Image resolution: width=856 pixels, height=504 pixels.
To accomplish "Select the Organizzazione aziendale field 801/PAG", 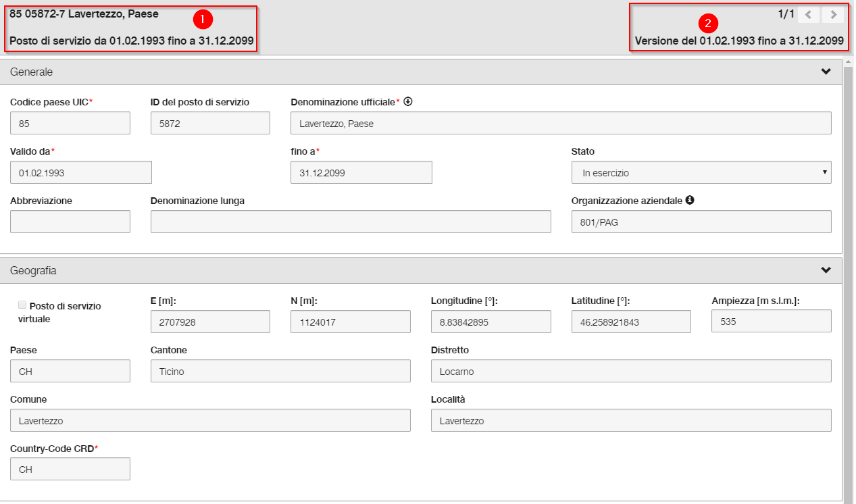I will [701, 222].
